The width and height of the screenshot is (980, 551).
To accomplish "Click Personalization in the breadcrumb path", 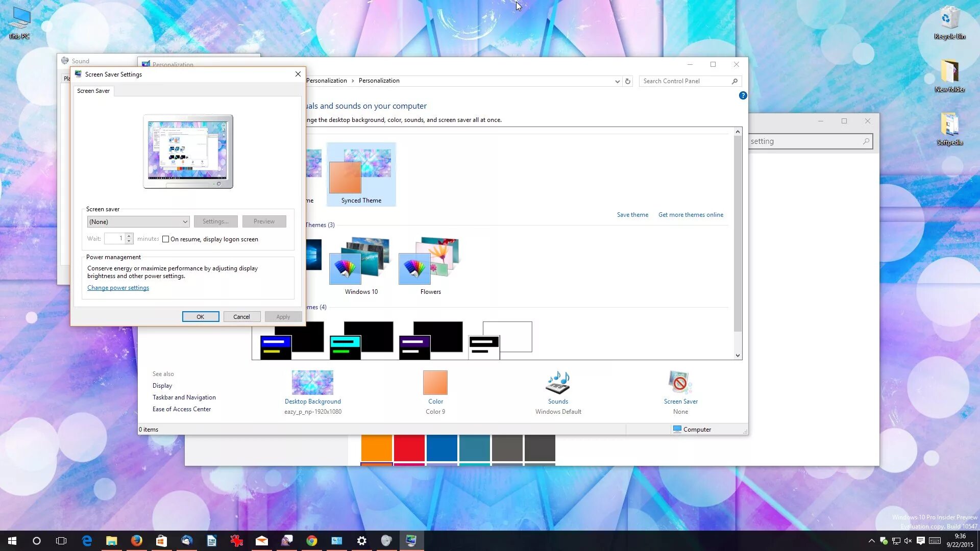I will point(379,81).
